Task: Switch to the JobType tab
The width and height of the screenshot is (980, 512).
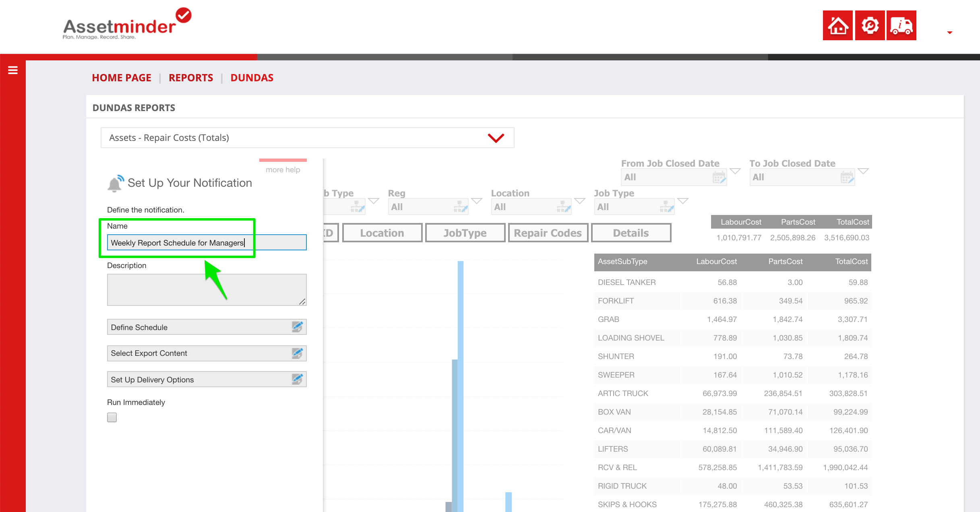Action: pos(465,233)
